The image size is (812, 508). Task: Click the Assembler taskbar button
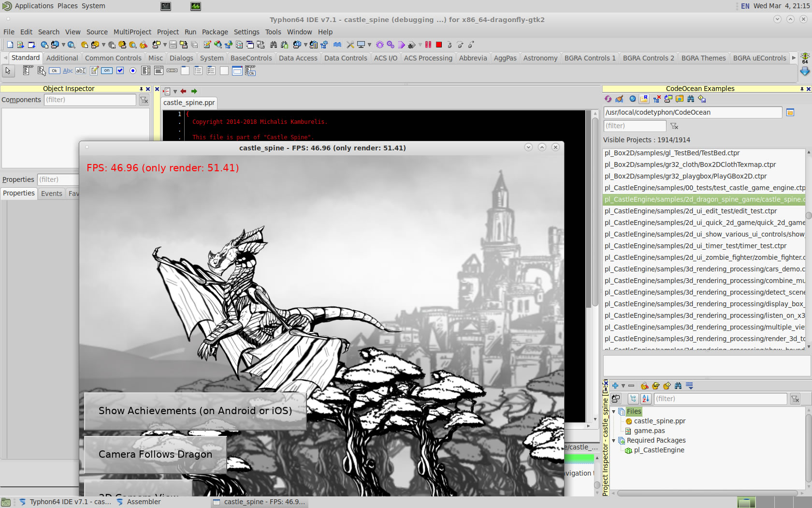point(139,502)
